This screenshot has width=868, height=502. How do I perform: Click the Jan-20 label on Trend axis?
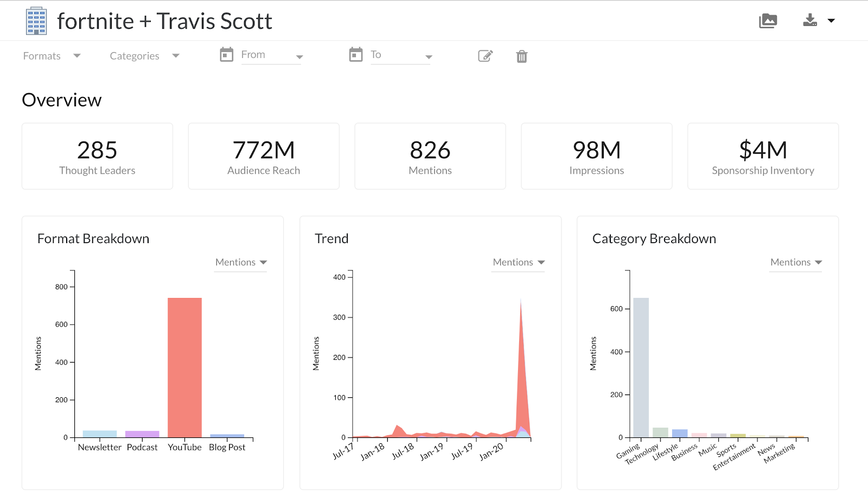(x=492, y=452)
